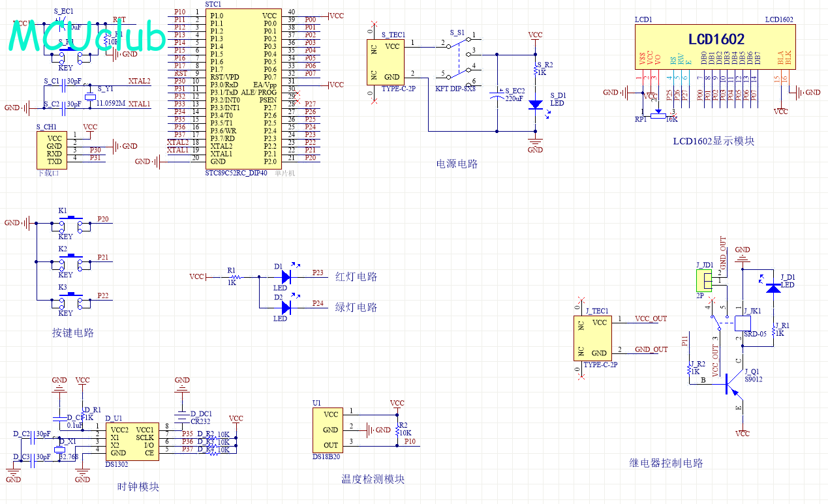Click the SRD-05 relay J_JK1 symbol
This screenshot has height=504, width=828.
[743, 323]
